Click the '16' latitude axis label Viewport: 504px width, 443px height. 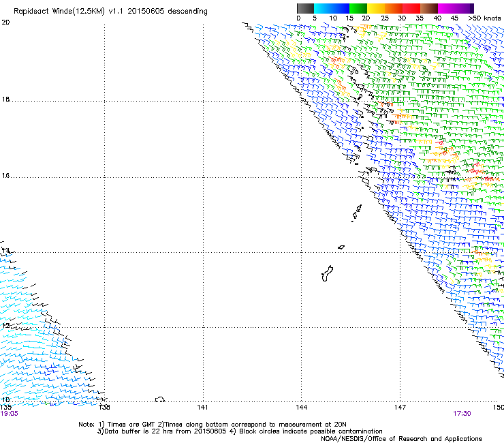(5, 176)
